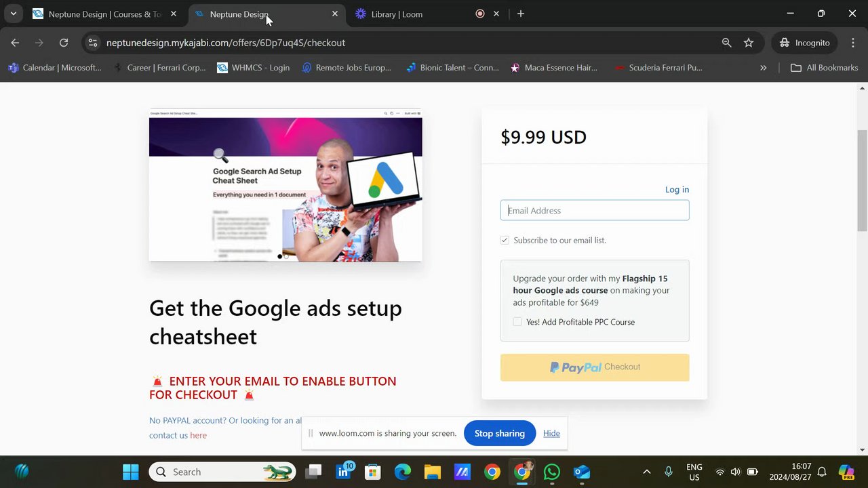Close the Library Loom tab

[x=496, y=14]
